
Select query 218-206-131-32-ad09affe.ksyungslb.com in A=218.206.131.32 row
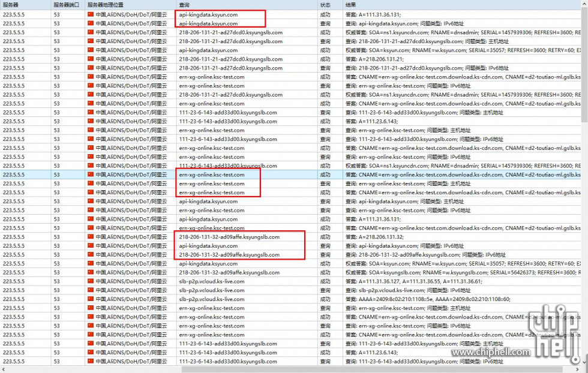[x=229, y=237]
